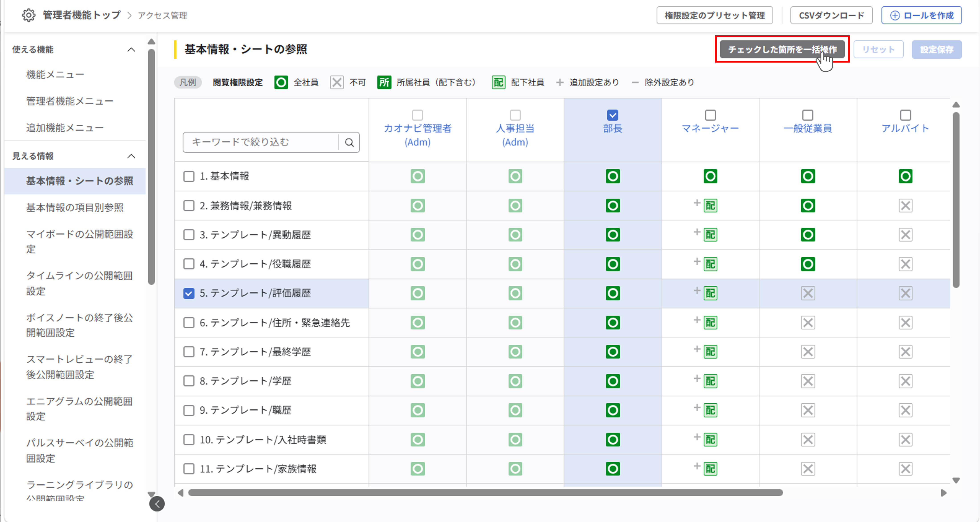This screenshot has height=522, width=980.
Task: Click the gear icon beside 管理者機能トップ
Action: pyautogui.click(x=29, y=15)
